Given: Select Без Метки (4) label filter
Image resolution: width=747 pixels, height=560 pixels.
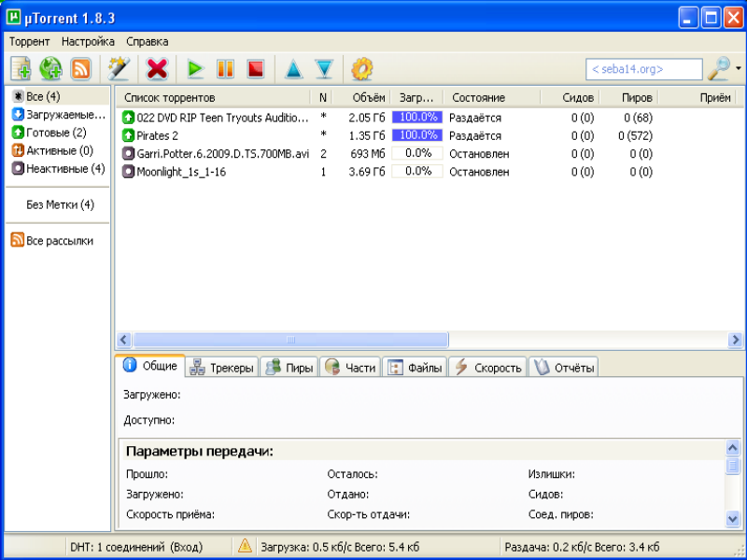Looking at the screenshot, I should (60, 204).
